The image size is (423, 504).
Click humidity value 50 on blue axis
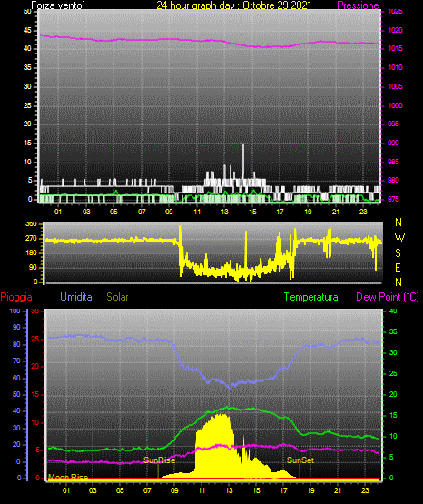[16, 394]
